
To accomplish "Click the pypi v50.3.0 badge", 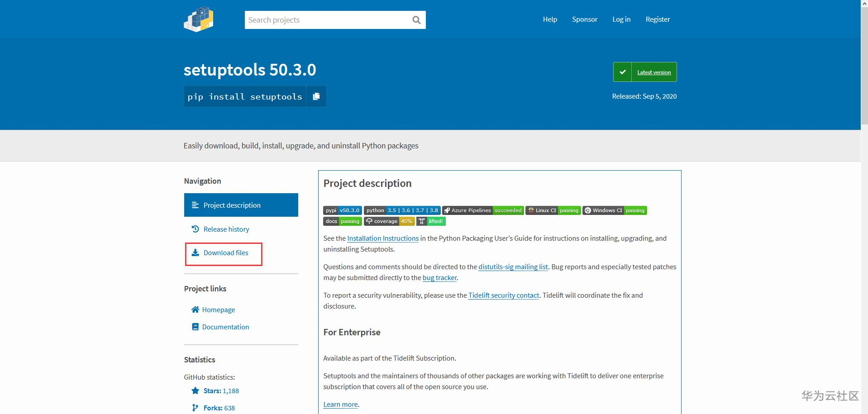I will point(342,210).
